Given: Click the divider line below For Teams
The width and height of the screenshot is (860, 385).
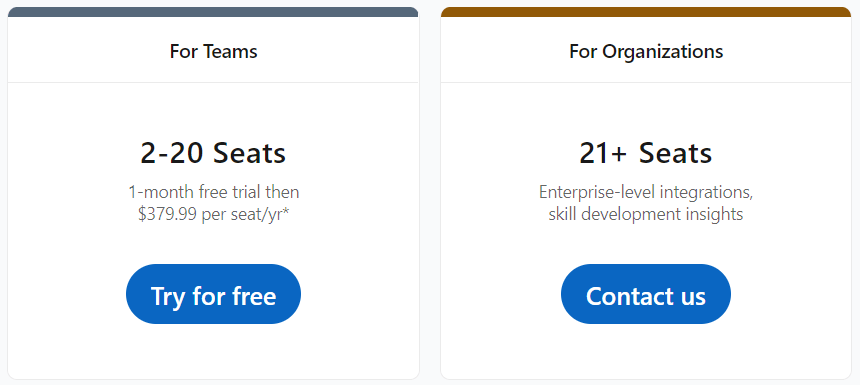Looking at the screenshot, I should click(x=213, y=82).
